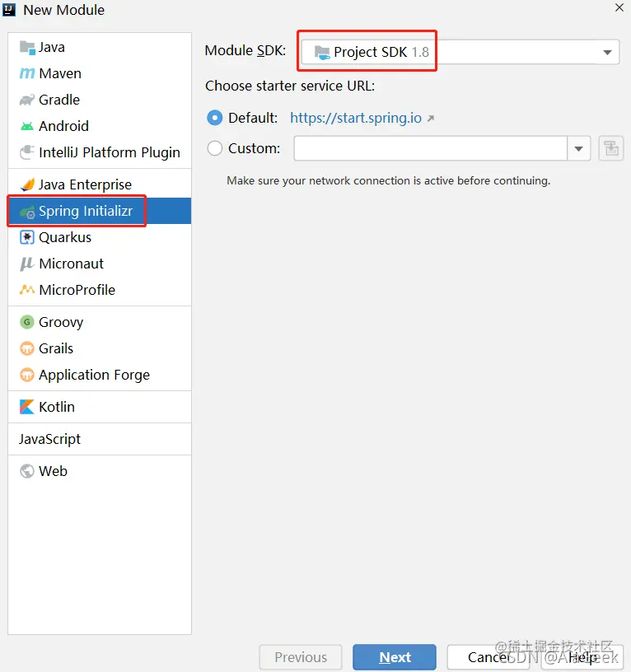Image resolution: width=631 pixels, height=672 pixels.
Task: Click the Kotlin logo icon
Action: 27,407
